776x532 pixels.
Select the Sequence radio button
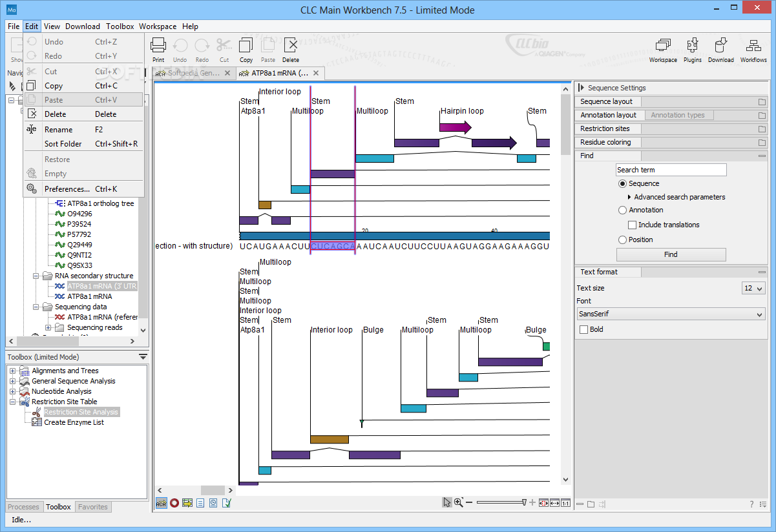623,183
